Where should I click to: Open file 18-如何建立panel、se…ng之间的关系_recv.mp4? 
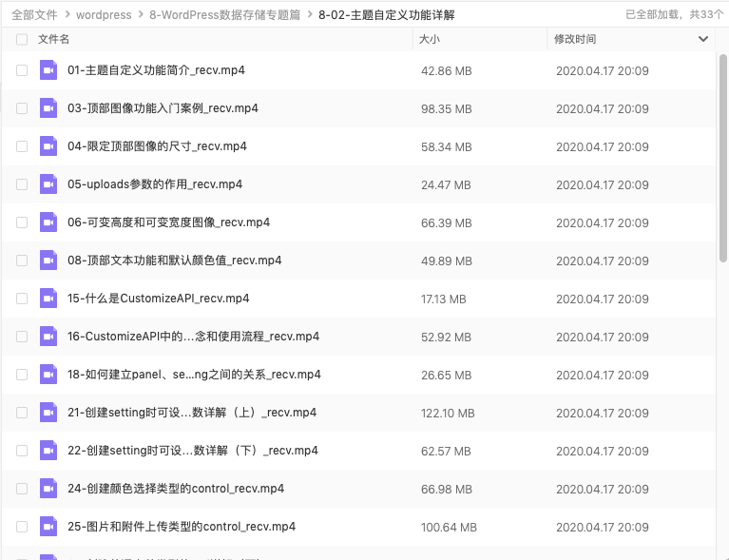point(194,375)
